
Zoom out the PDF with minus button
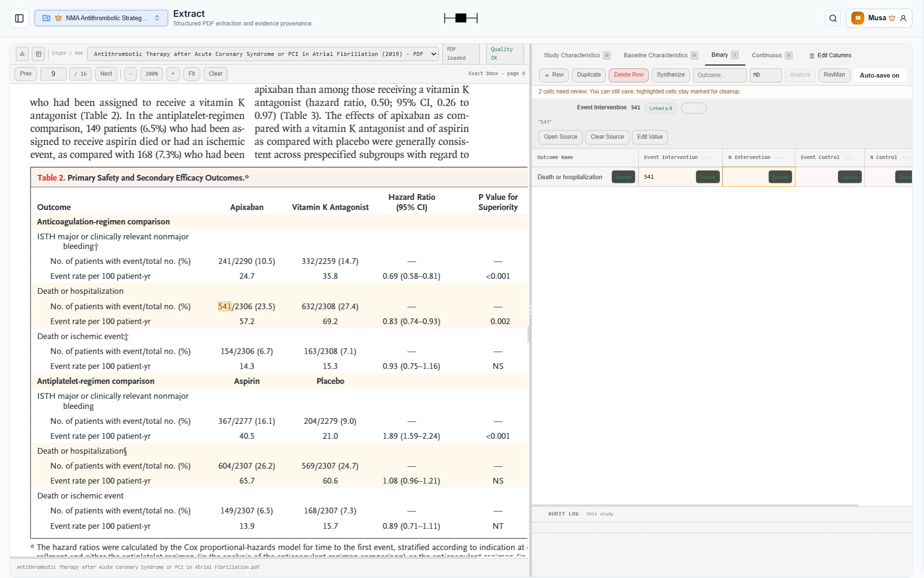click(130, 74)
